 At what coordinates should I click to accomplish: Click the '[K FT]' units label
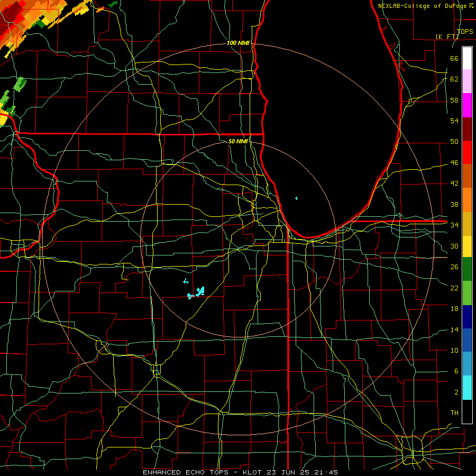click(x=447, y=36)
